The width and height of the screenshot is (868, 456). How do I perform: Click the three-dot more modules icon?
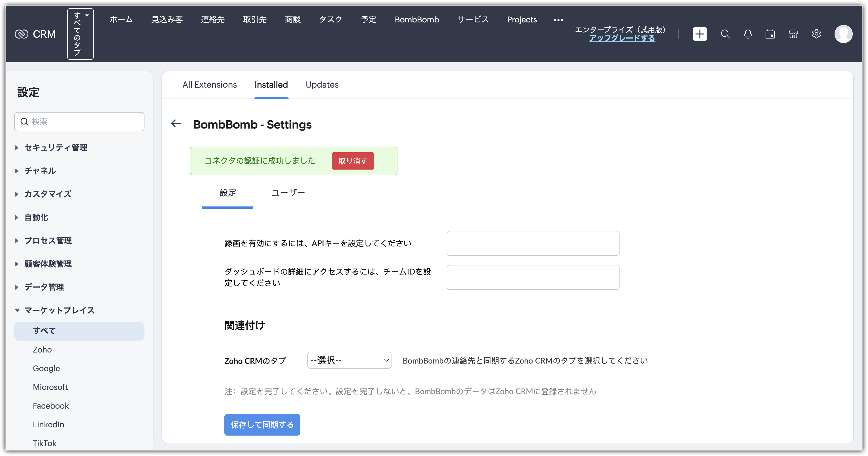[x=558, y=20]
